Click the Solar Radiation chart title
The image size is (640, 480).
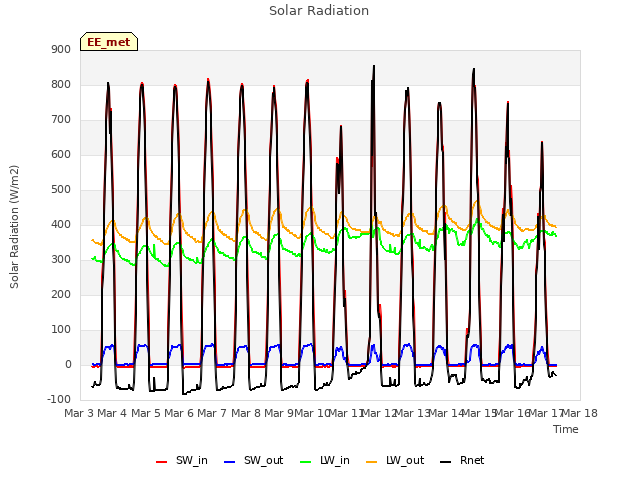(x=319, y=11)
